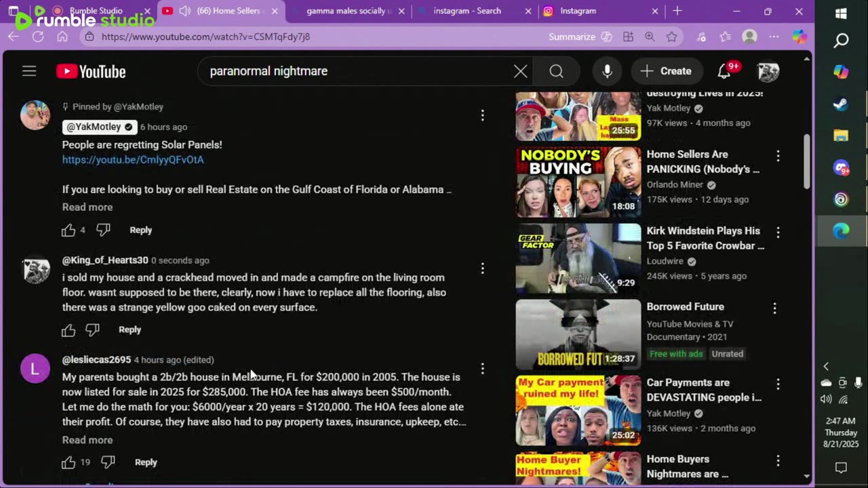
Task: Dislike the @lesliecas2695 comment
Action: pos(108,463)
